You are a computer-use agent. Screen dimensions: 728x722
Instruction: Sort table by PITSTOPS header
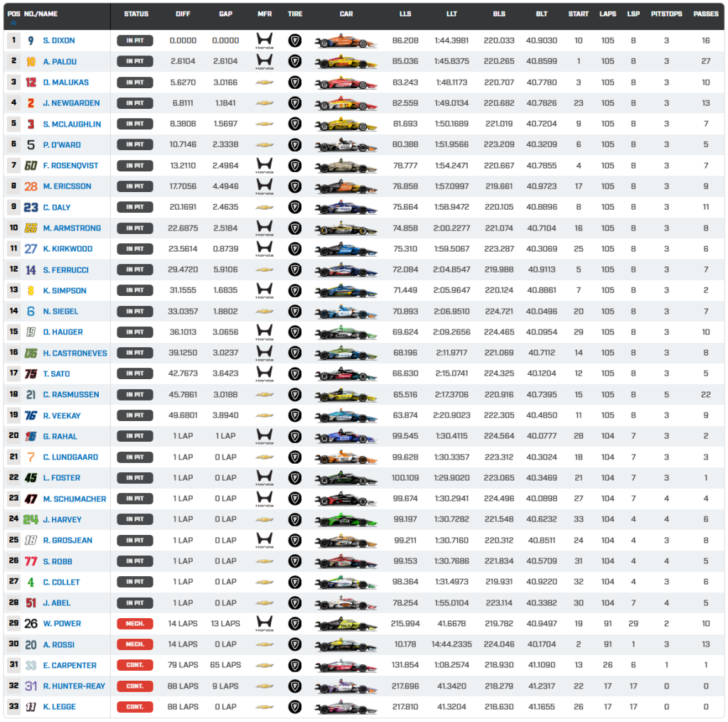click(x=666, y=14)
